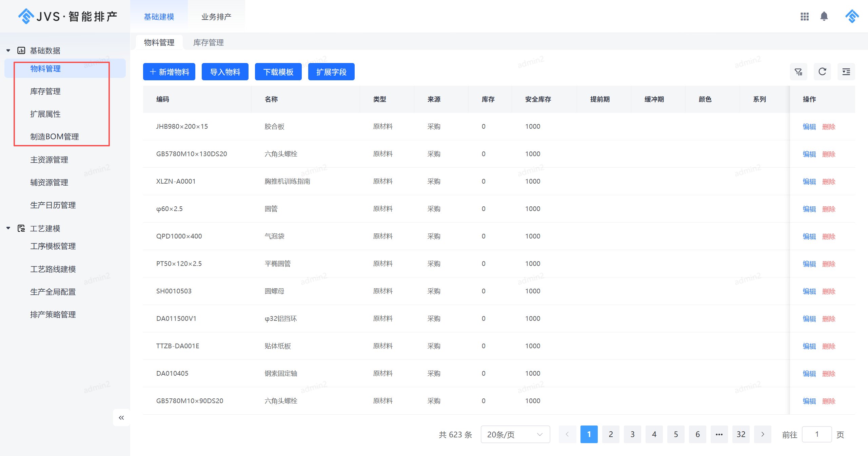Refresh the material table
Image resolution: width=868 pixels, height=456 pixels.
tap(822, 72)
